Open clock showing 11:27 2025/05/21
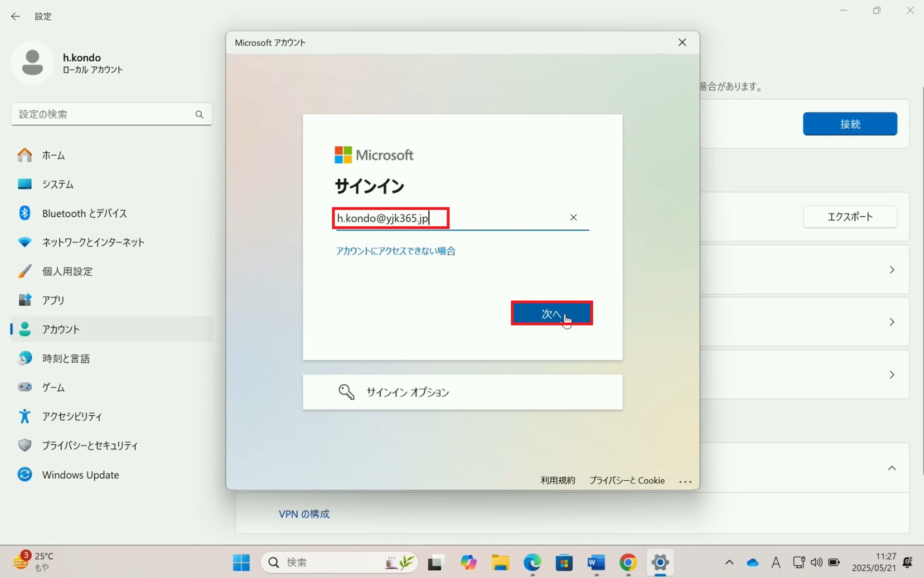The height and width of the screenshot is (578, 924). pos(874,562)
